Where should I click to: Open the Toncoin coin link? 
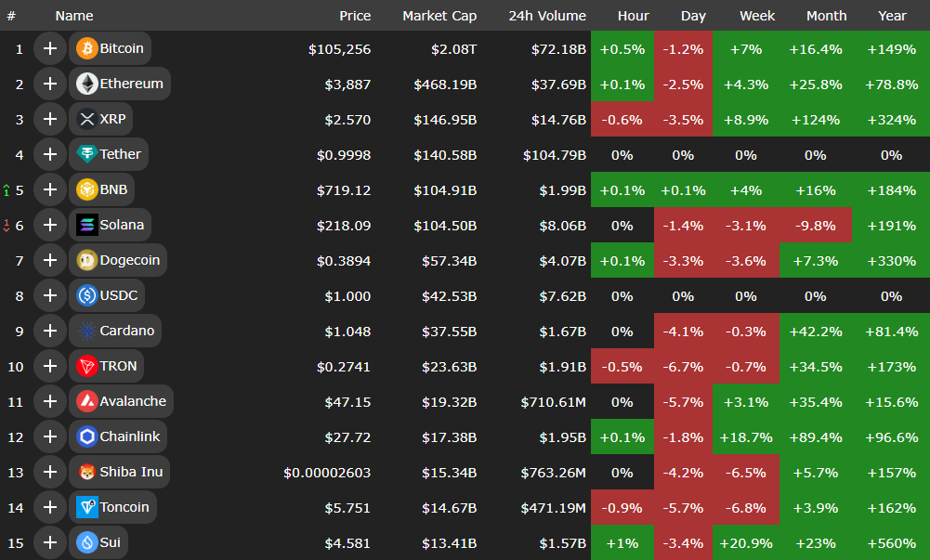pos(124,507)
